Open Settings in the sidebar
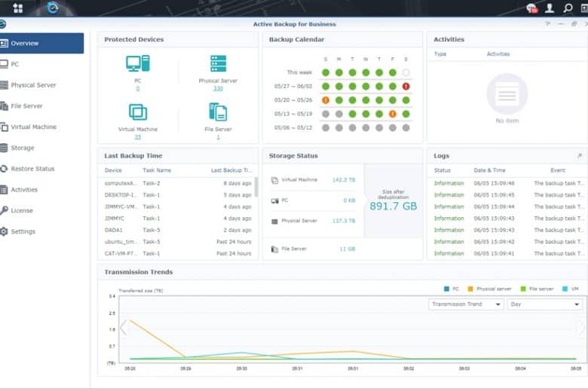Image resolution: width=588 pixels, height=389 pixels. click(41, 231)
